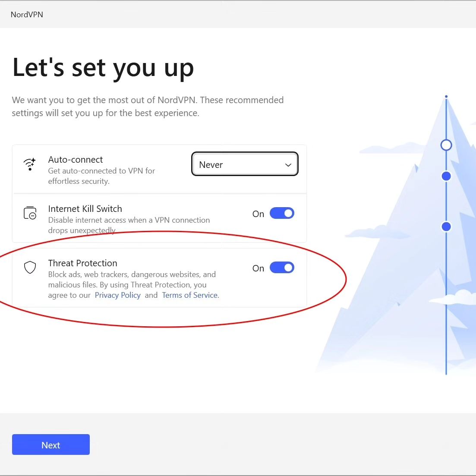Select the second filled progress step dot
Screen dimensions: 476x476
pyautogui.click(x=446, y=176)
